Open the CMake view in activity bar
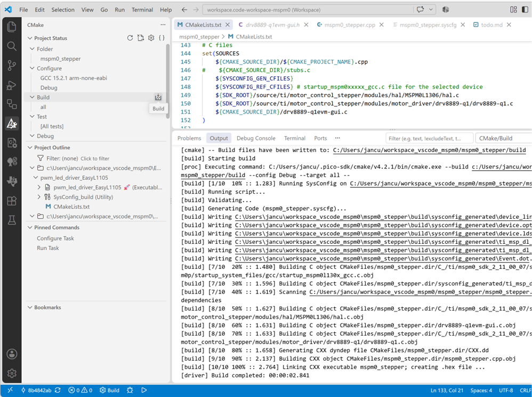The width and height of the screenshot is (532, 397). [12, 124]
